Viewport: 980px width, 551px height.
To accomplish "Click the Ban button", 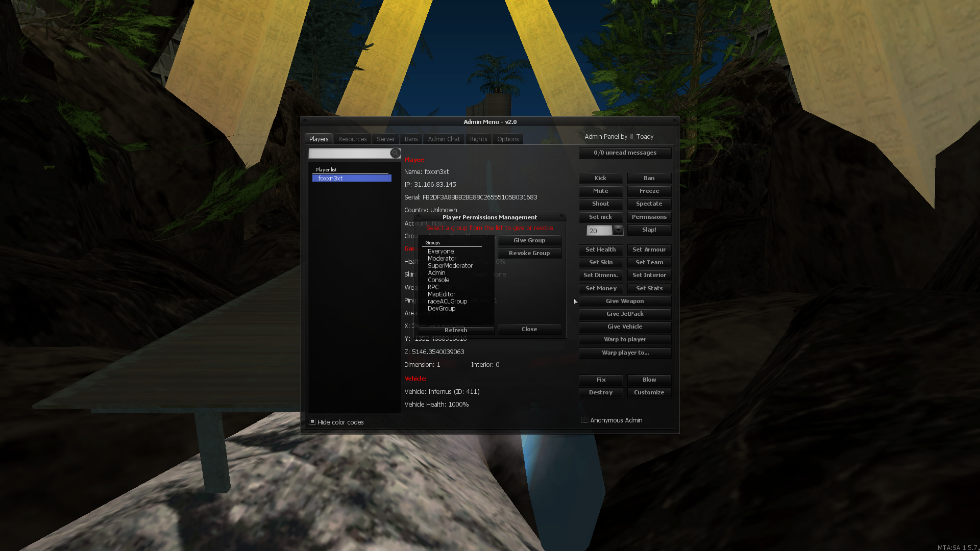I will pos(649,178).
